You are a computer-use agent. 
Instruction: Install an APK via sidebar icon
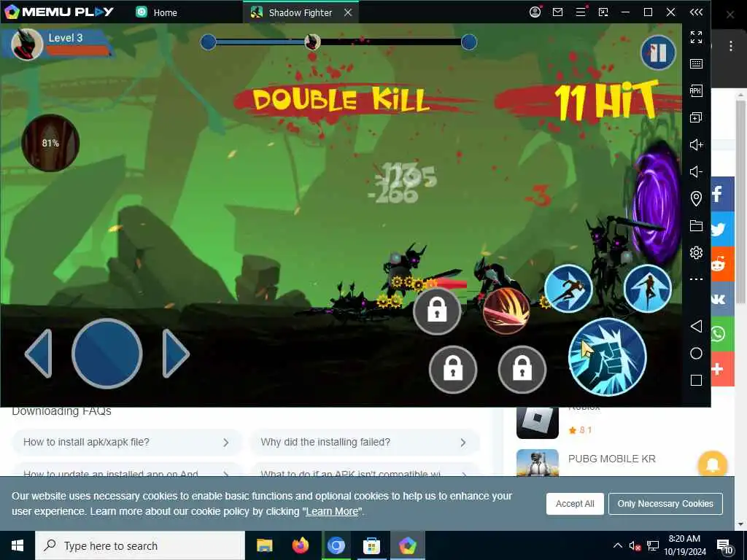click(x=696, y=90)
